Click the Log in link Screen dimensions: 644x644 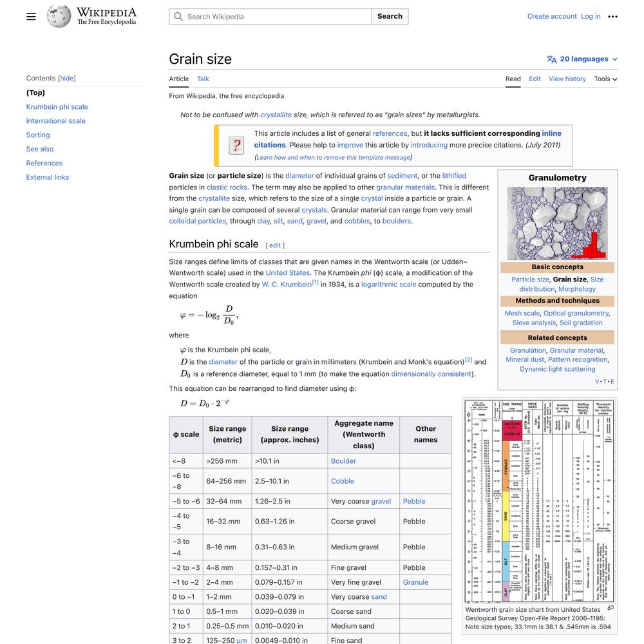click(x=591, y=17)
